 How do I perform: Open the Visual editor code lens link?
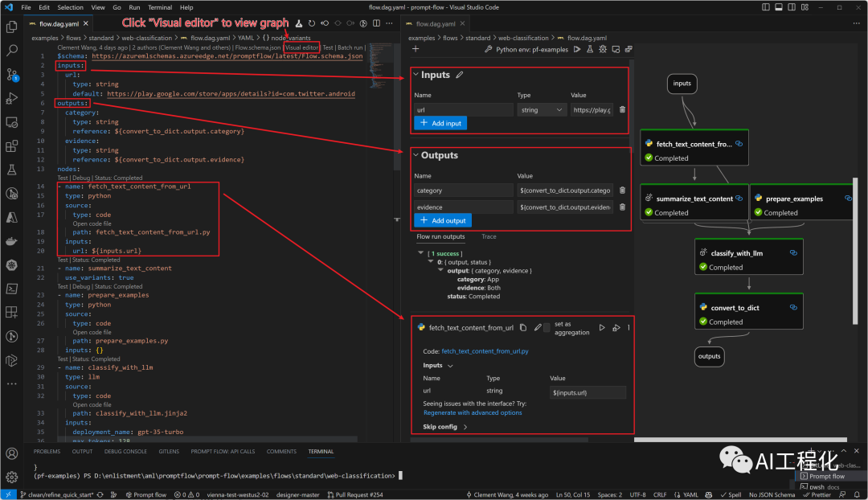[301, 47]
